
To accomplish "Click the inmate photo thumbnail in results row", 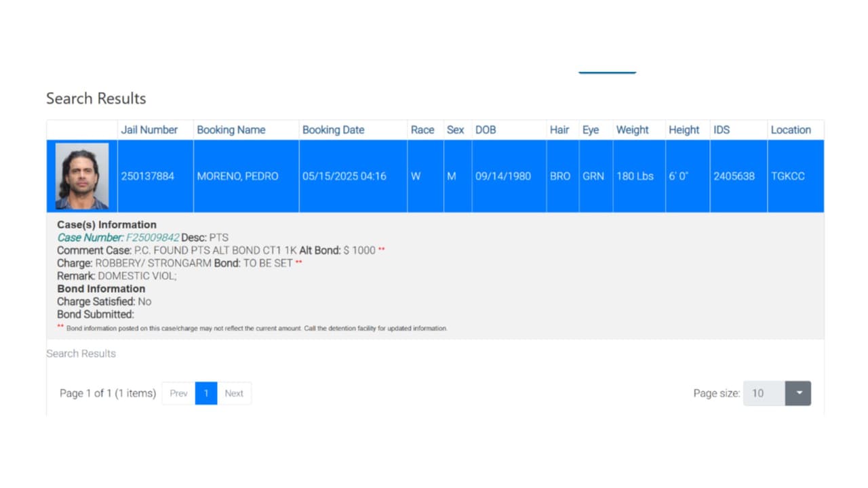I will click(82, 176).
